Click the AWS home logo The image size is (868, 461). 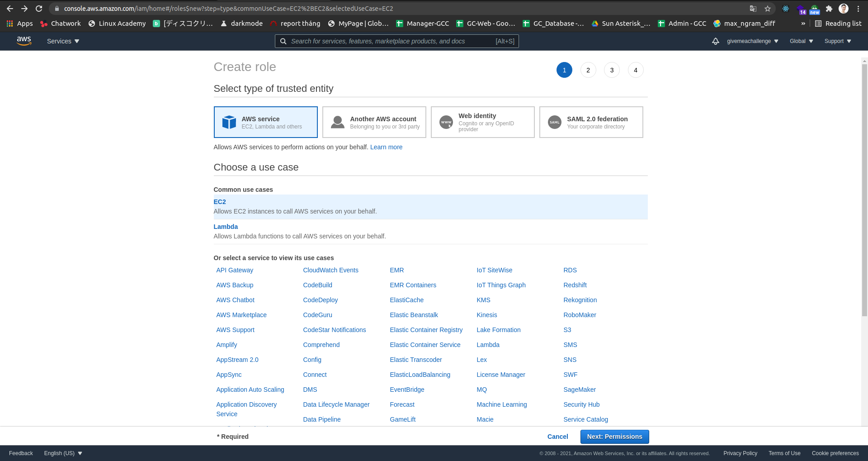(x=24, y=41)
